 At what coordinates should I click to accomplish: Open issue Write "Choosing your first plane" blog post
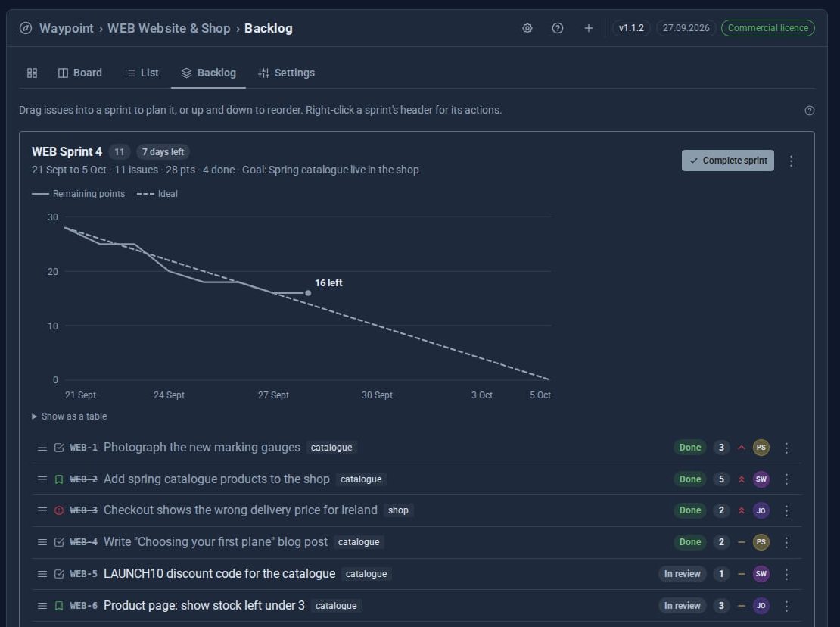click(x=216, y=541)
